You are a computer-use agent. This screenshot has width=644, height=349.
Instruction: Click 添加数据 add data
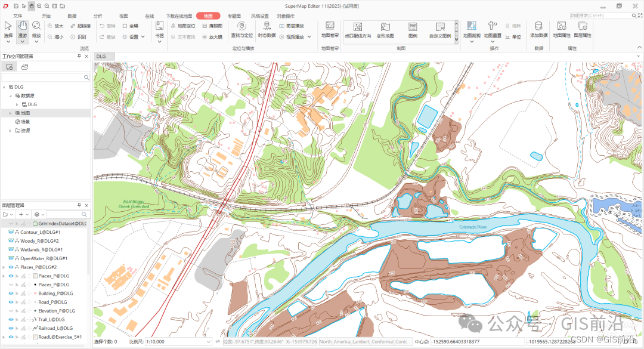point(539,30)
